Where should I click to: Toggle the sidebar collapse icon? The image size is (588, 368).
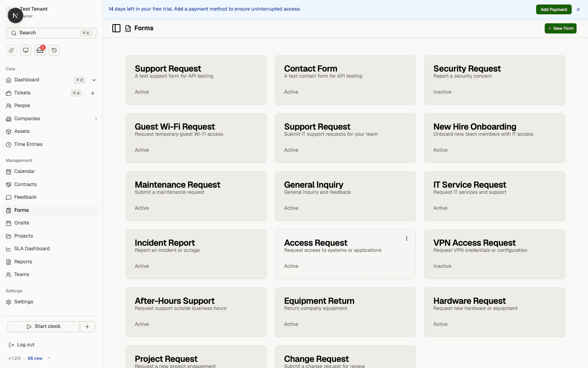[x=116, y=28]
